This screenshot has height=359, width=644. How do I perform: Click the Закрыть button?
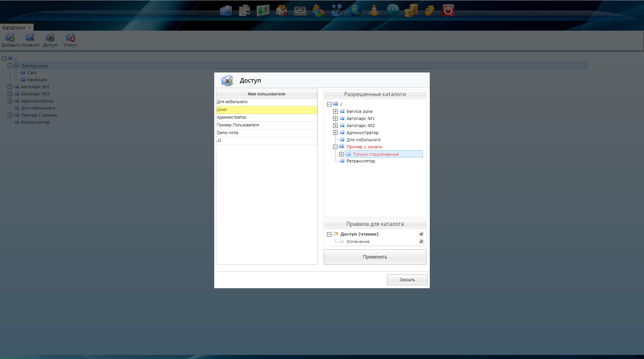click(x=407, y=280)
